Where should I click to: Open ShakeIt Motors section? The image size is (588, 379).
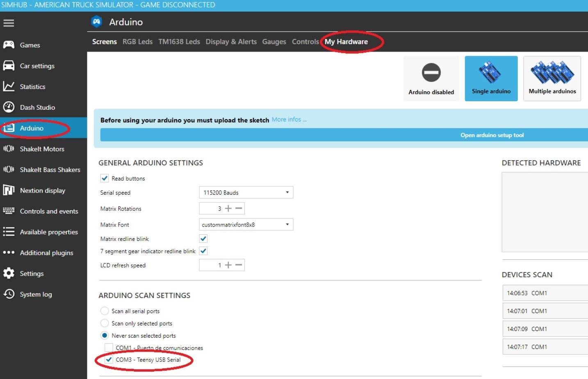coord(42,149)
